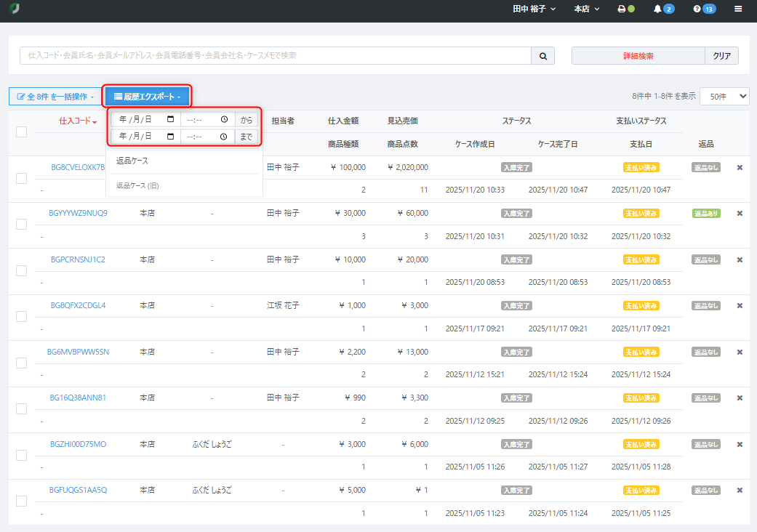
Task: Open calendar picker in the start date field
Action: 170,119
